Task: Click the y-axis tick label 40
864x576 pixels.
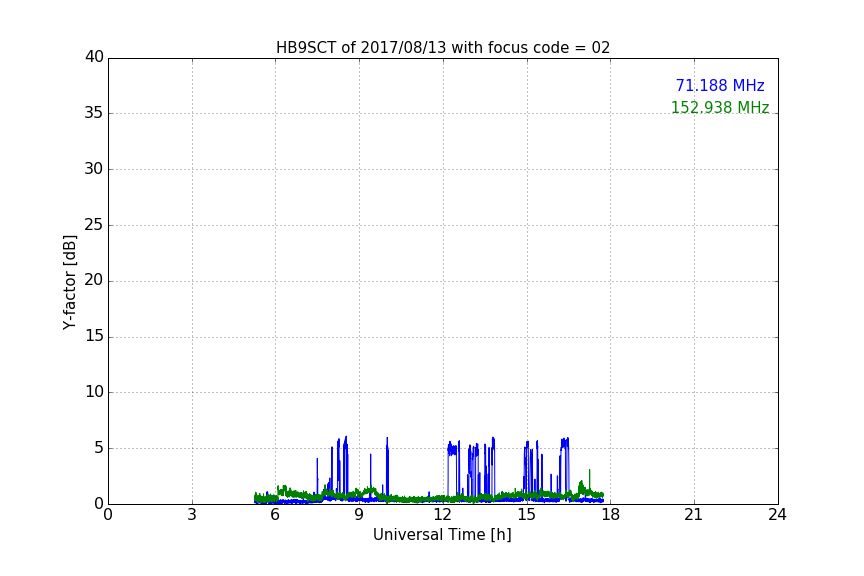Action: (94, 57)
